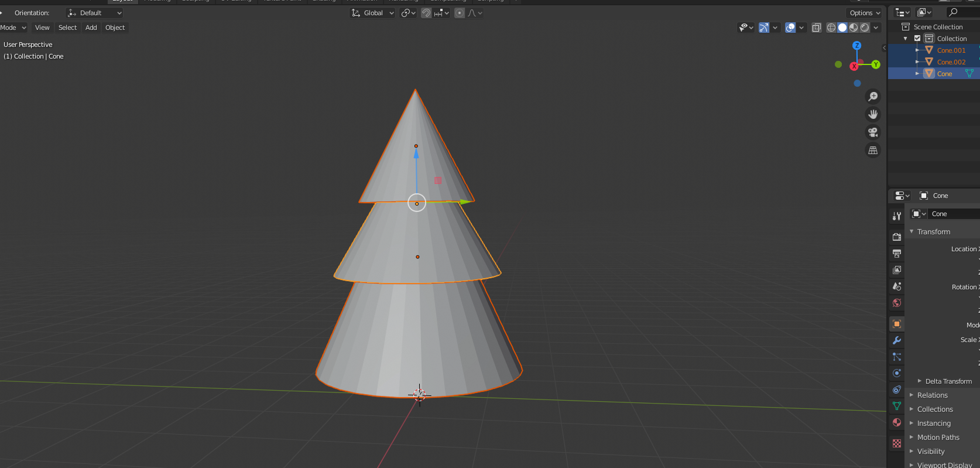The image size is (980, 468).
Task: Click the red X axis gizmo ball
Action: 854,66
